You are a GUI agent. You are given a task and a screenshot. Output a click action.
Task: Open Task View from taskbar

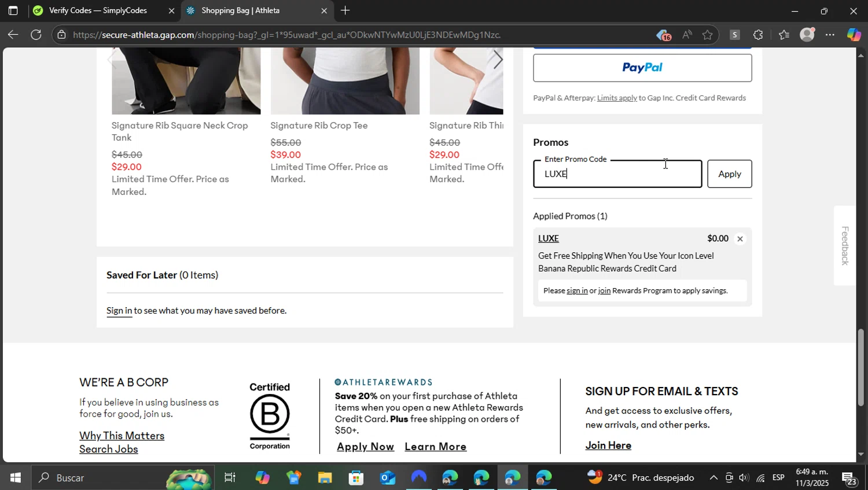tap(230, 478)
